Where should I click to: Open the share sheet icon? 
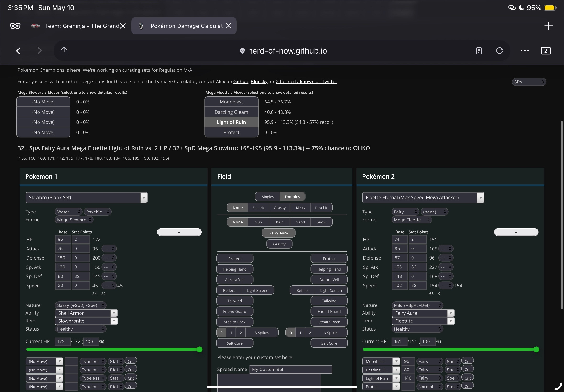point(64,51)
